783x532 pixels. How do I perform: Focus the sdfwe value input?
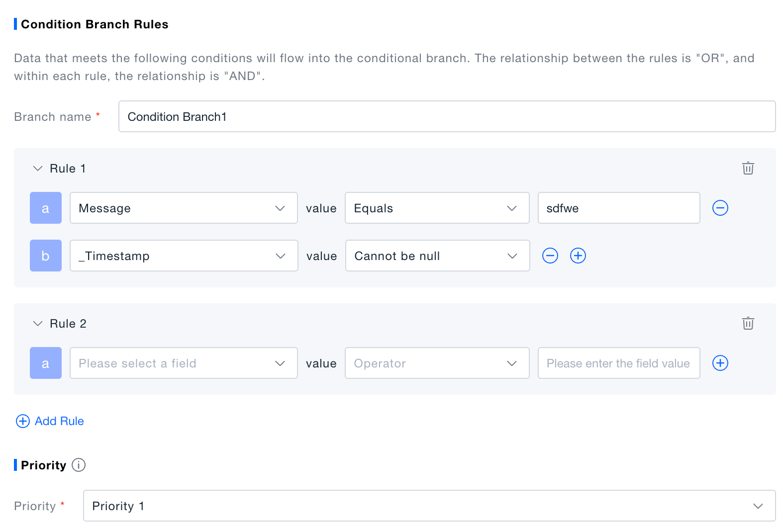[x=618, y=208]
